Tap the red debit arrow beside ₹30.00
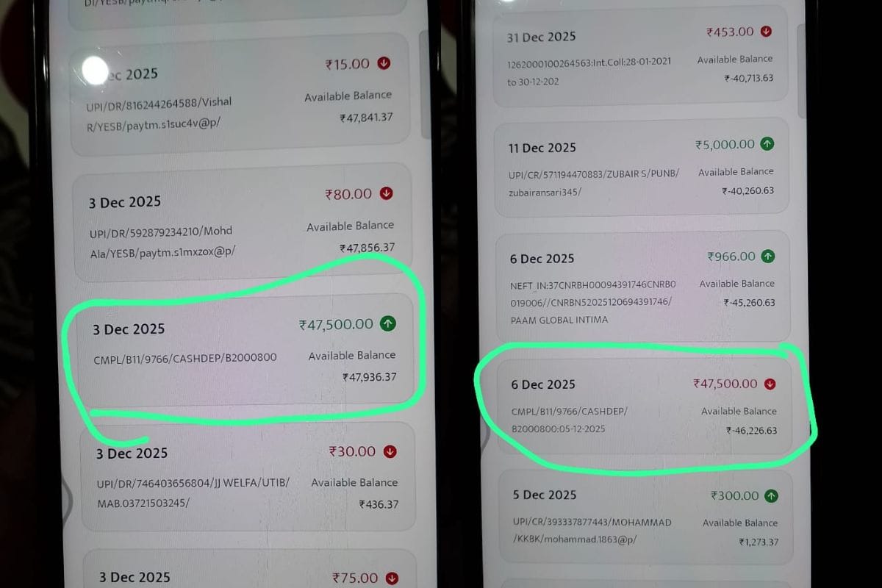The height and width of the screenshot is (588, 882). coord(390,451)
